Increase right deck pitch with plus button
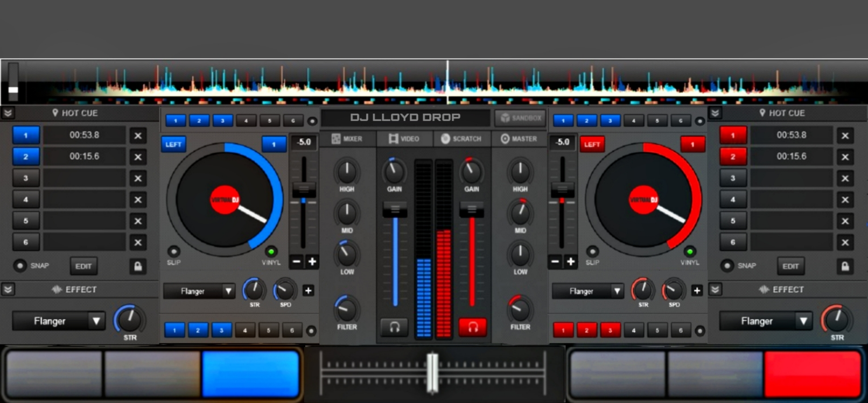868x403 pixels. tap(571, 262)
